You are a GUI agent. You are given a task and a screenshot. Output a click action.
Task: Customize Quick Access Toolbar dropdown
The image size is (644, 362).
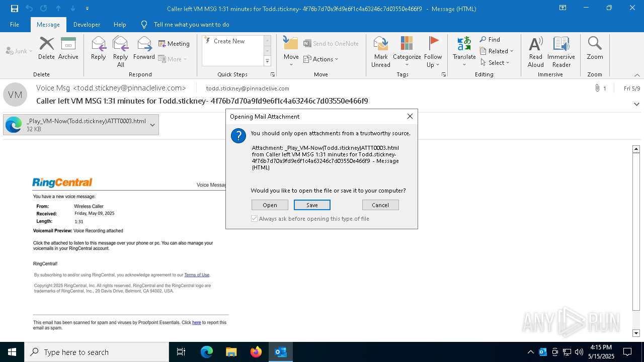pyautogui.click(x=88, y=9)
